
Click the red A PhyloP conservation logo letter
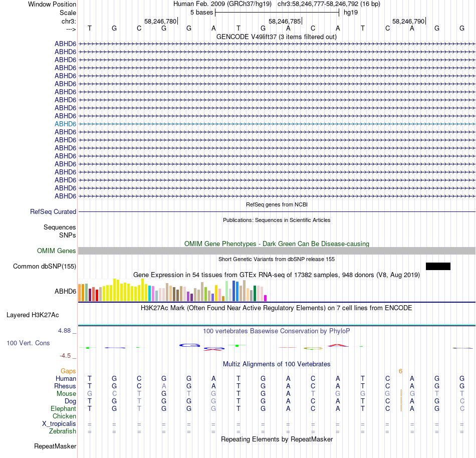tap(338, 345)
